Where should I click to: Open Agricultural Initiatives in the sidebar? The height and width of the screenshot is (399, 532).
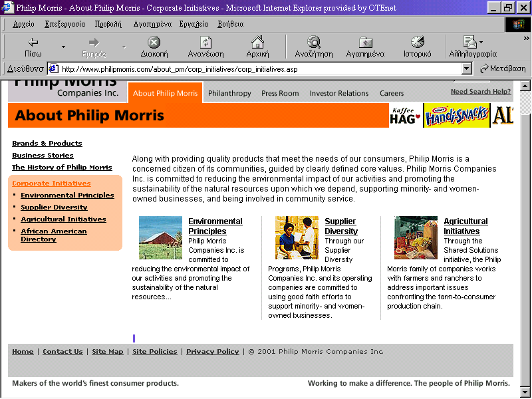(63, 219)
